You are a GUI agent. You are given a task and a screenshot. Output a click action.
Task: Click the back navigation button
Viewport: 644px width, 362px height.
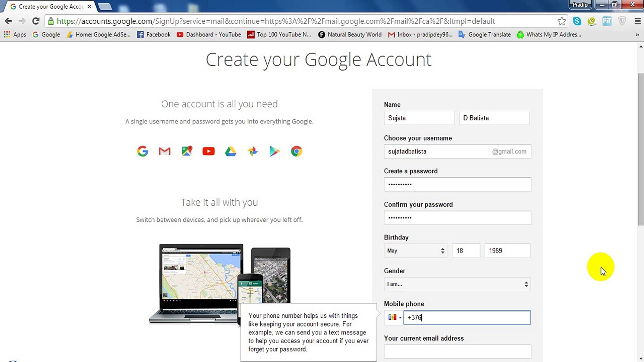8,21
